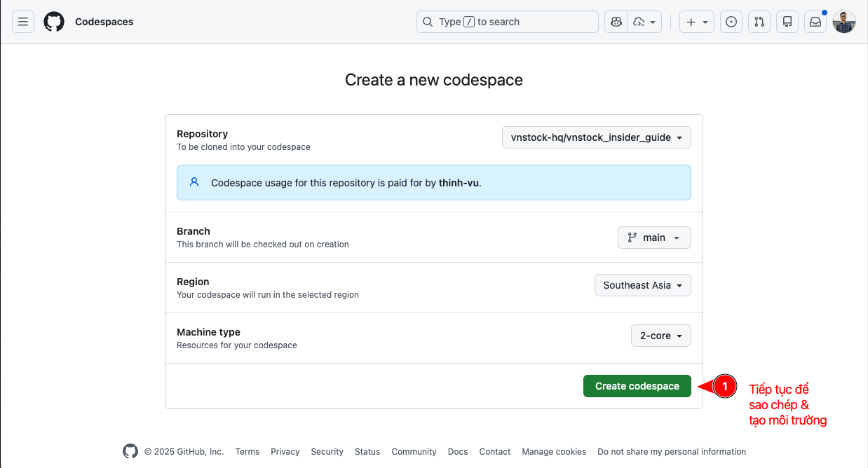This screenshot has height=468, width=868.
Task: Click the search bar input
Action: coord(508,22)
